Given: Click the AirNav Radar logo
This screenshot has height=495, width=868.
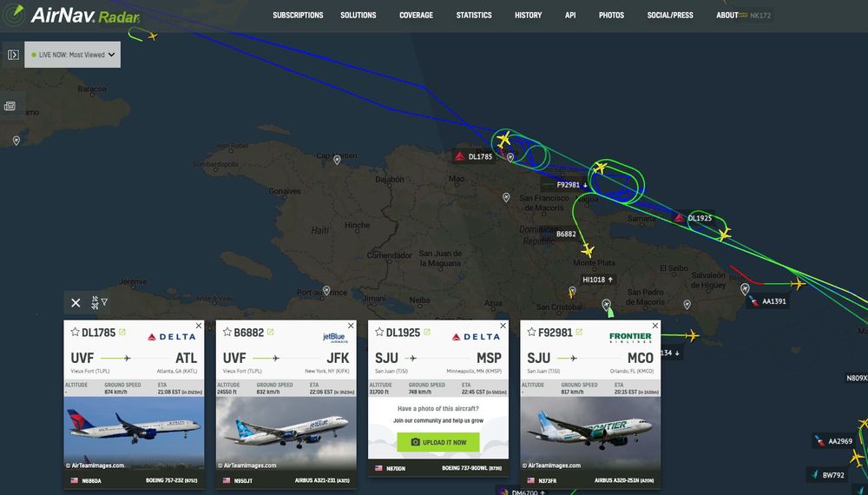Looking at the screenshot, I should (71, 15).
